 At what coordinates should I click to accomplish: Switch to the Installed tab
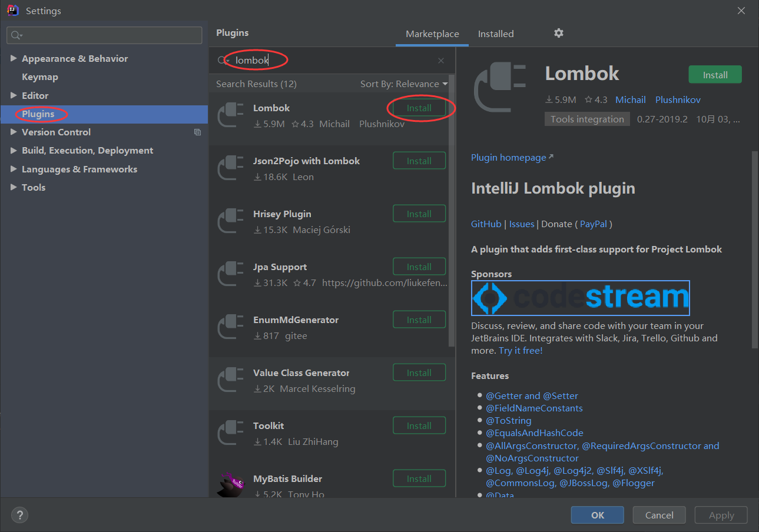point(496,34)
